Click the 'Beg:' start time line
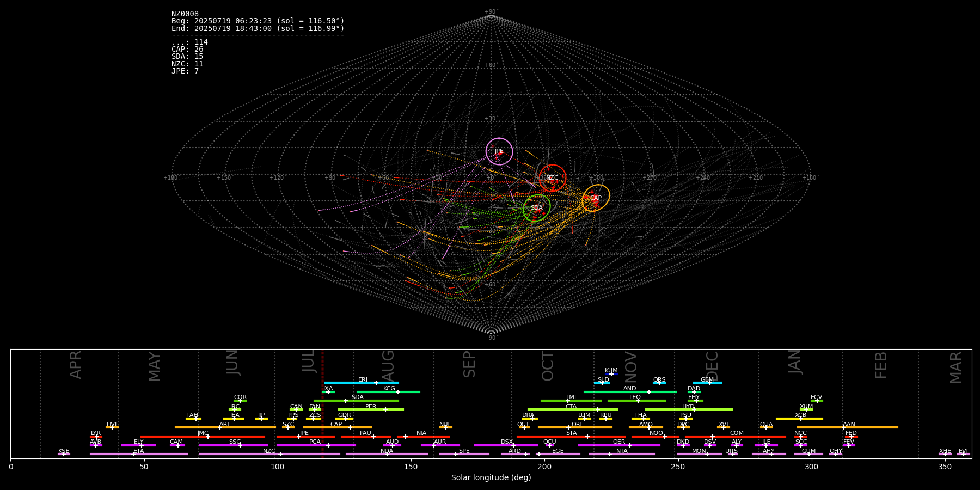The height and width of the screenshot is (490, 980). (258, 21)
